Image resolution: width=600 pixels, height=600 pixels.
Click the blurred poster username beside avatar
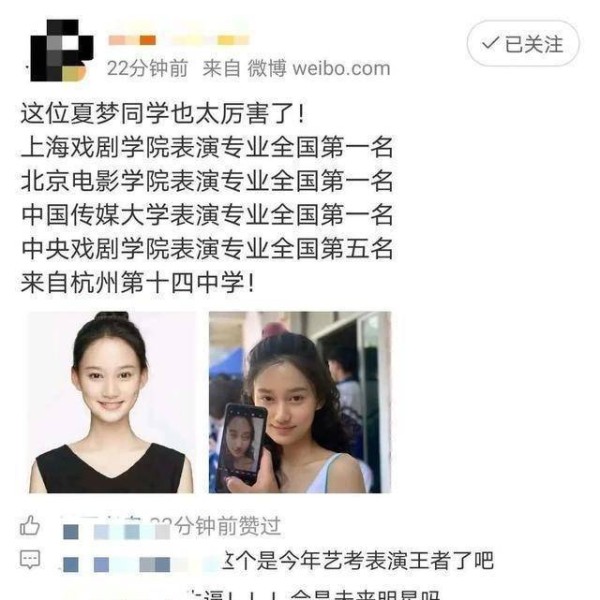[179, 40]
